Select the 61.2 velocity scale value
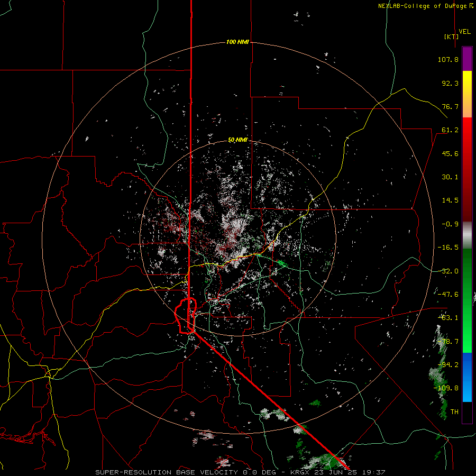The image size is (476, 476). coord(450,130)
